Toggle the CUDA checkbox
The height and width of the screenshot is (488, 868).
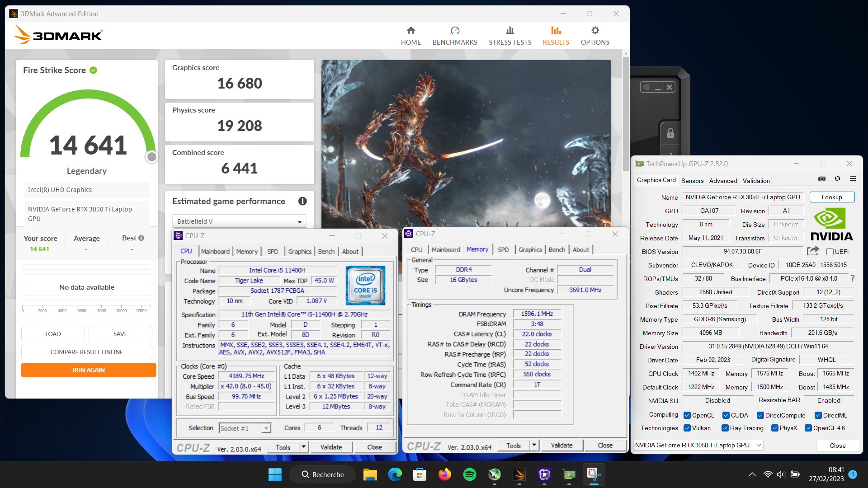[726, 415]
